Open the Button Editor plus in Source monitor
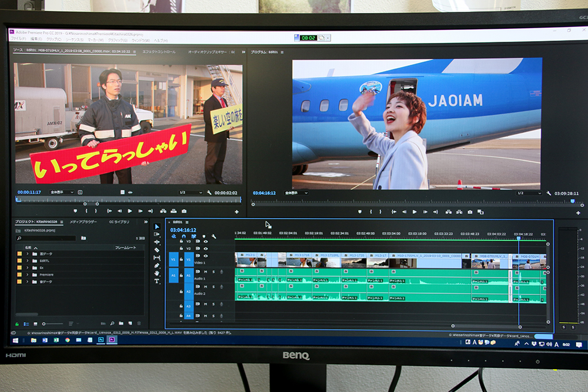 click(236, 212)
